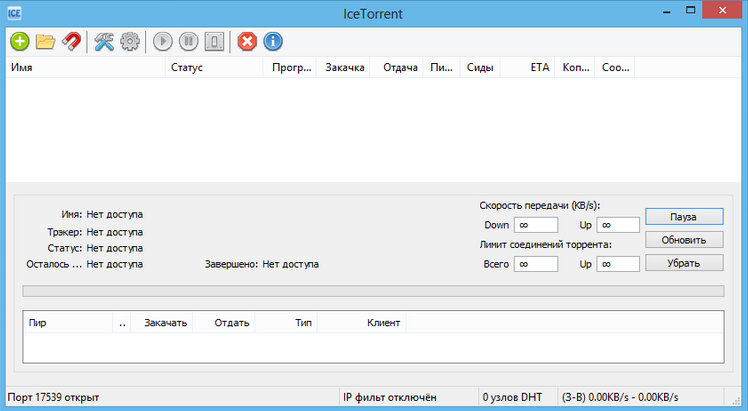Image resolution: width=748 pixels, height=411 pixels.
Task: Click 'Нет доступа' next to Завершено
Action: pyautogui.click(x=291, y=264)
